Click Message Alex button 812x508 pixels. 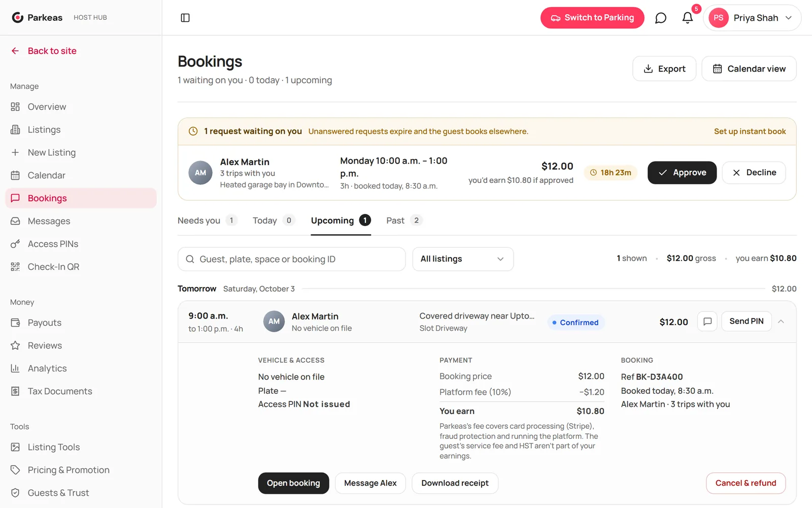(370, 483)
